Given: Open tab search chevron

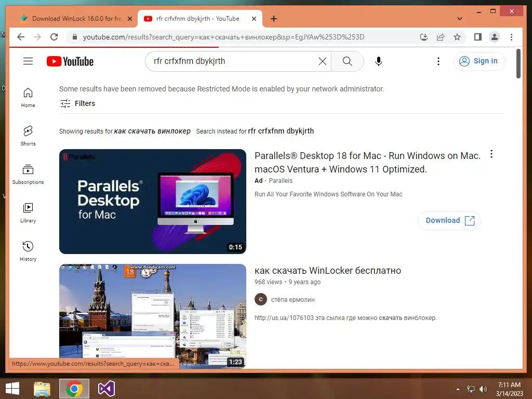Looking at the screenshot, I should click(x=460, y=19).
